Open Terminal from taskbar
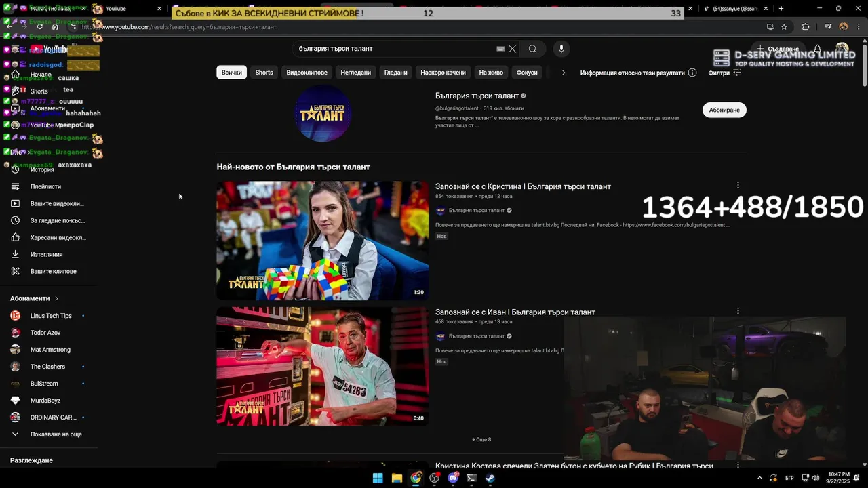 pyautogui.click(x=471, y=478)
